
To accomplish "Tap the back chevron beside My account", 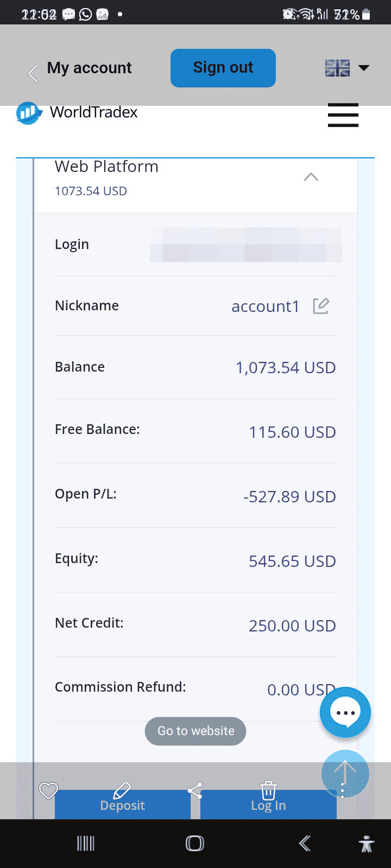I will click(34, 73).
